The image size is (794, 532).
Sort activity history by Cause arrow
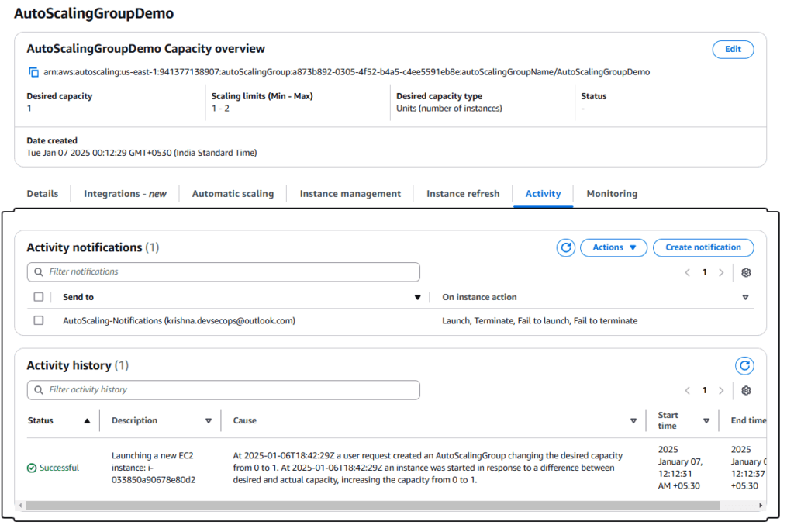633,421
